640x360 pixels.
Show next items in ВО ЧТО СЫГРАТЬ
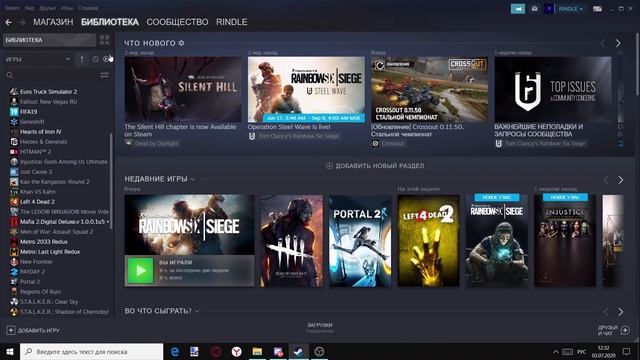tap(620, 312)
